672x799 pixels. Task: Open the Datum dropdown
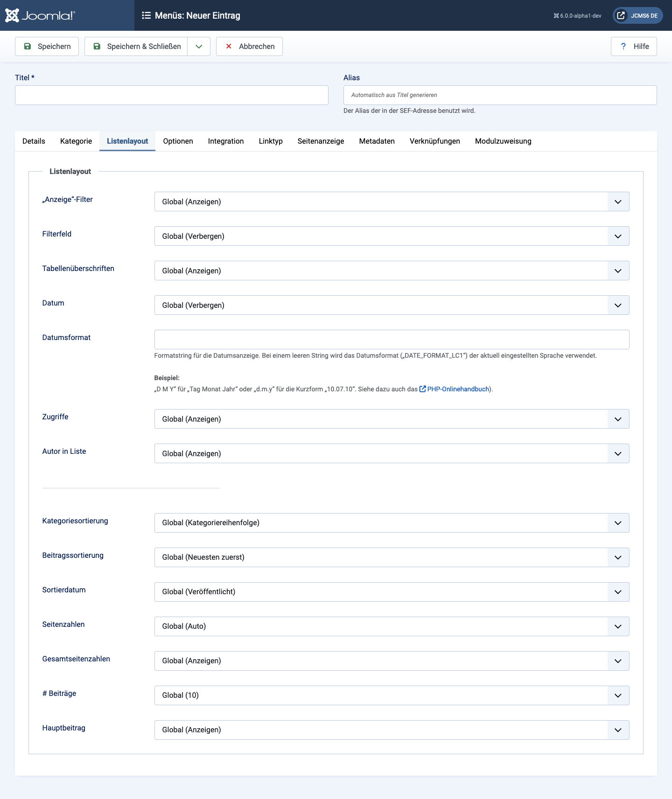392,305
